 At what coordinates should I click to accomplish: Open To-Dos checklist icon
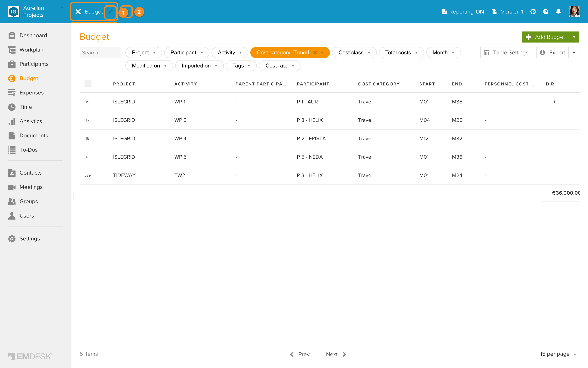point(12,150)
